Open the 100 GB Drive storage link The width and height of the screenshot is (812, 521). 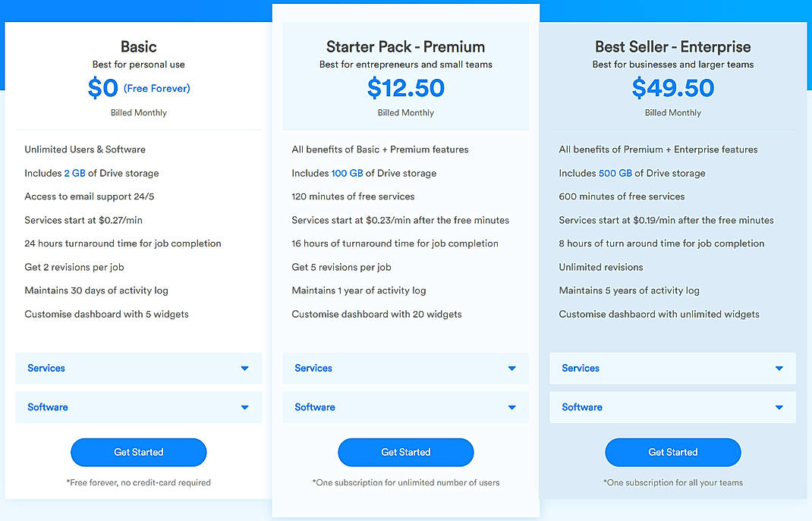tap(347, 173)
